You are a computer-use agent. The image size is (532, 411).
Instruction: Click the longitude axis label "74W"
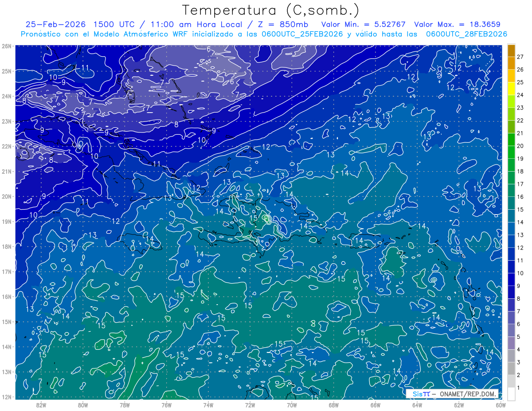208,404
